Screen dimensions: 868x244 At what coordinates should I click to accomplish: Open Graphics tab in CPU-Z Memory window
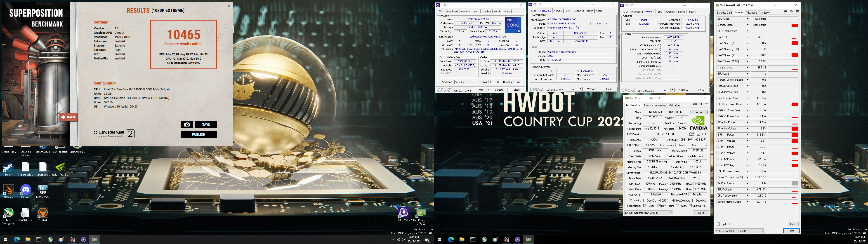(x=671, y=12)
